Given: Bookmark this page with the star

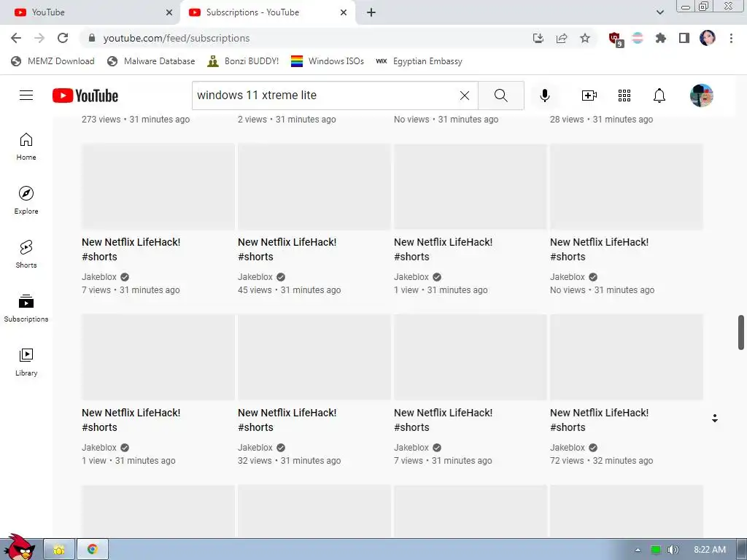Looking at the screenshot, I should [585, 38].
